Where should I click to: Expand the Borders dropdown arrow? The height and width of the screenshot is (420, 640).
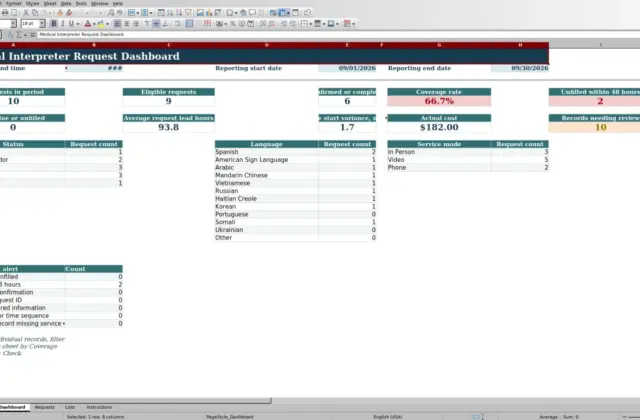click(311, 24)
